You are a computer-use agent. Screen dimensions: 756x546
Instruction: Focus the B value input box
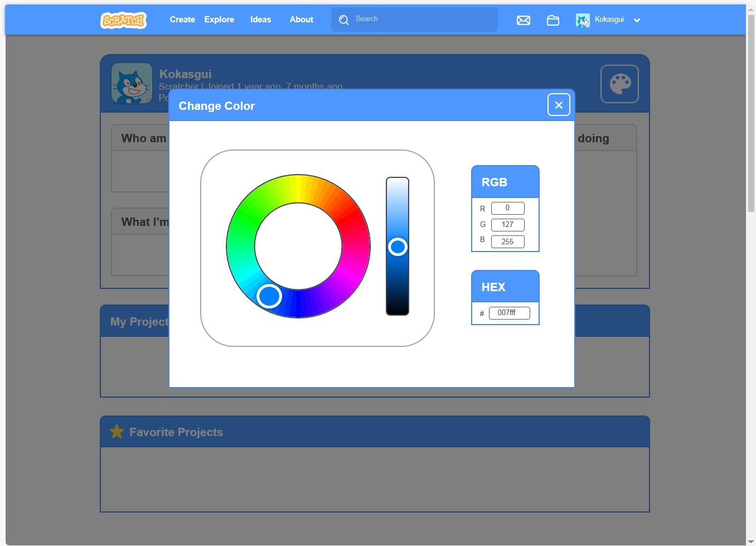tap(507, 241)
